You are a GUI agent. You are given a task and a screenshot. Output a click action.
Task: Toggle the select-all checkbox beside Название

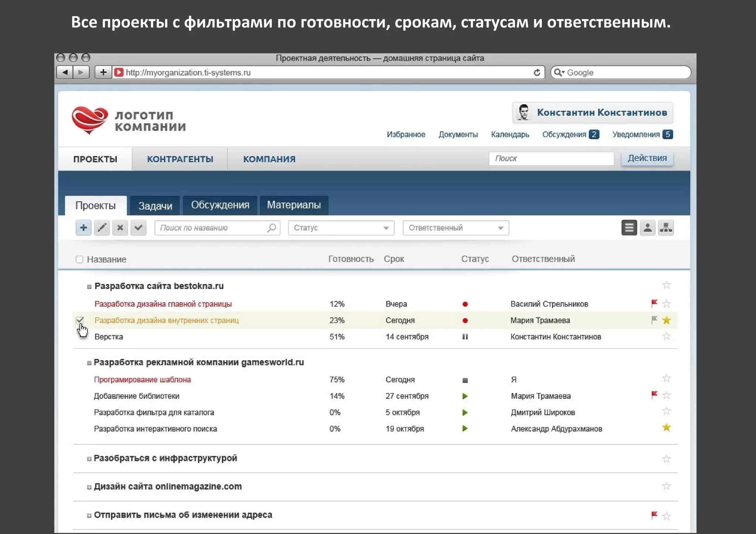click(x=79, y=259)
